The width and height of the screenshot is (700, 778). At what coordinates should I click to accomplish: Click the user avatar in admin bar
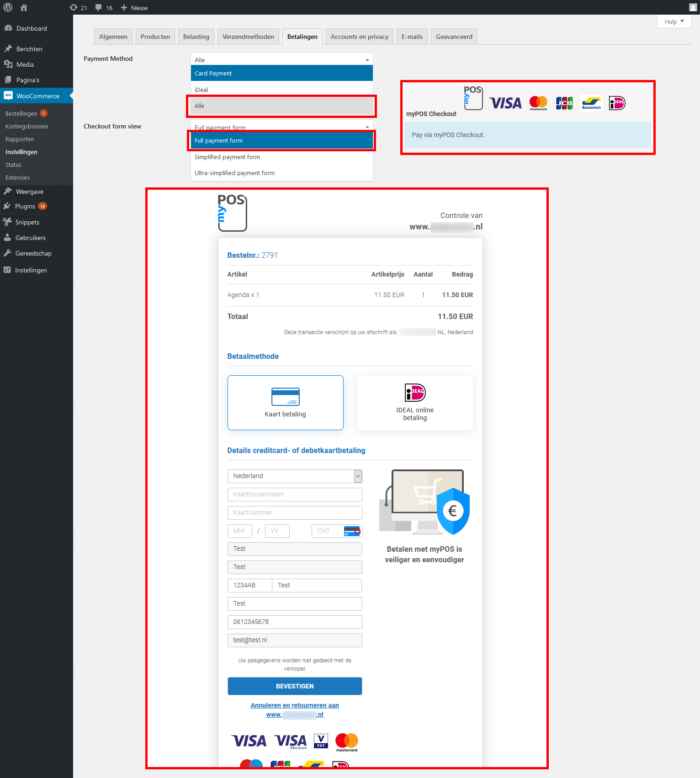tap(693, 7)
